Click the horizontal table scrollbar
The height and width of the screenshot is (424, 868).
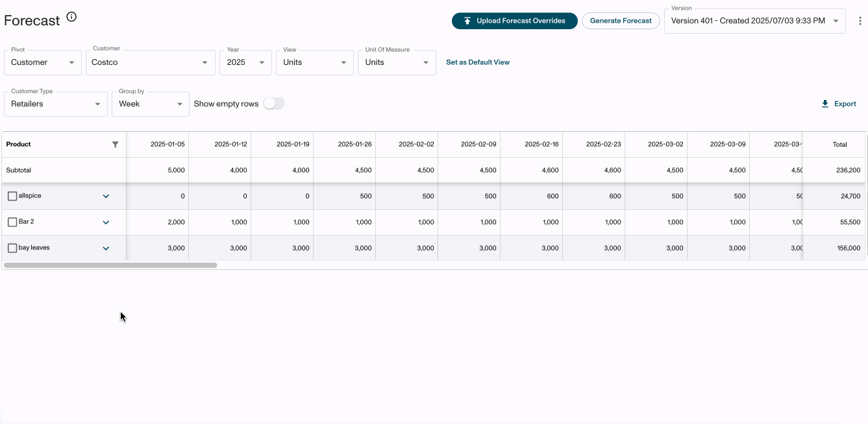(110, 265)
